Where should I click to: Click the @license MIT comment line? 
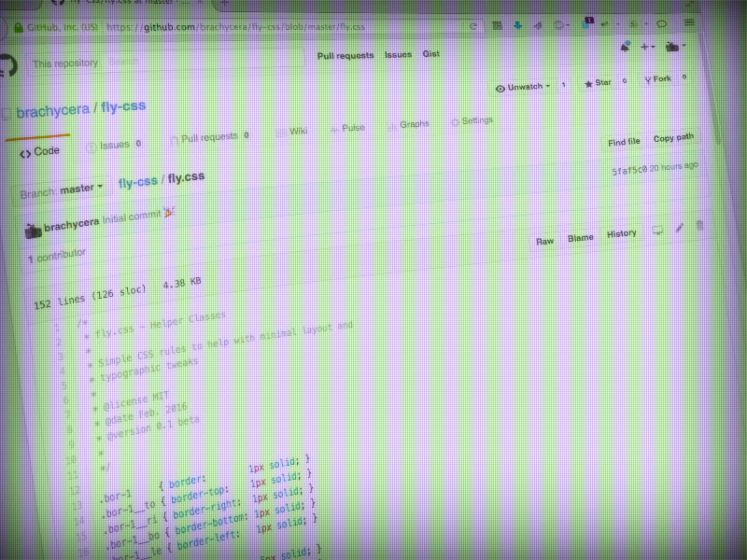pyautogui.click(x=131, y=401)
